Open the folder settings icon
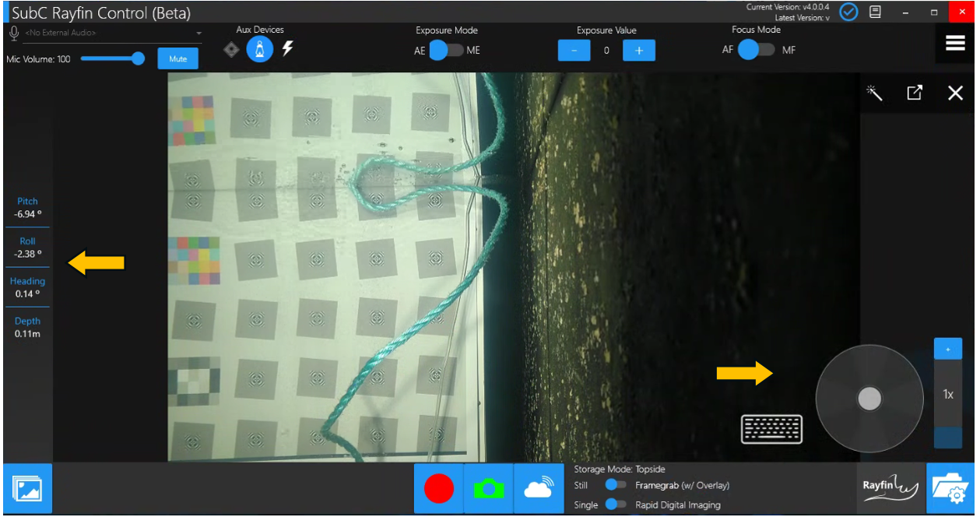The image size is (980, 517). click(950, 489)
